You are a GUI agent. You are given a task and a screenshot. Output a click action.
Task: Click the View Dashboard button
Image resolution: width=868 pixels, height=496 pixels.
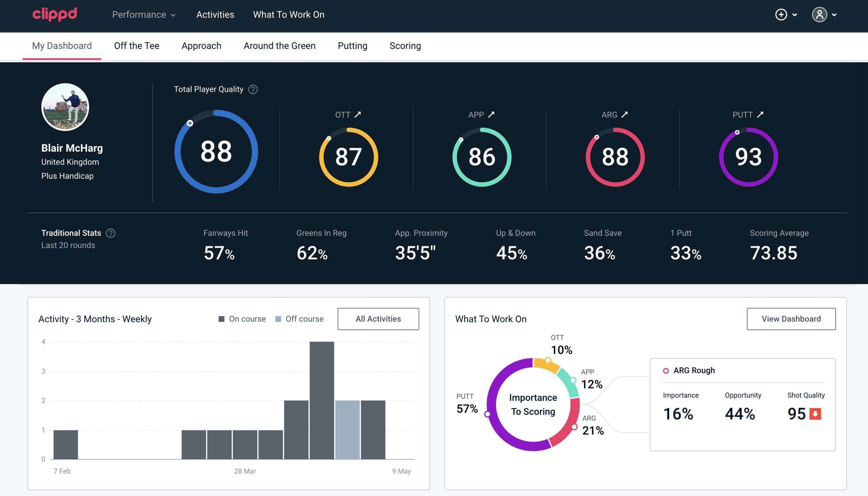click(x=790, y=318)
